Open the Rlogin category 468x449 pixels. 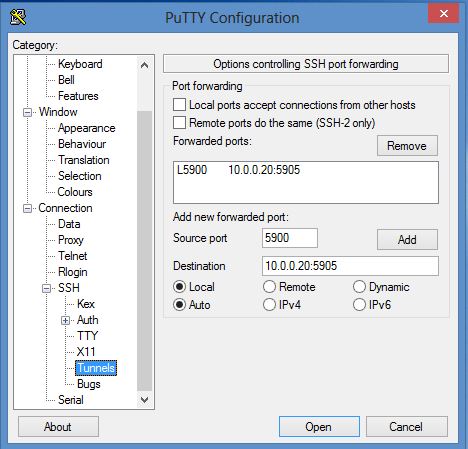coord(73,272)
